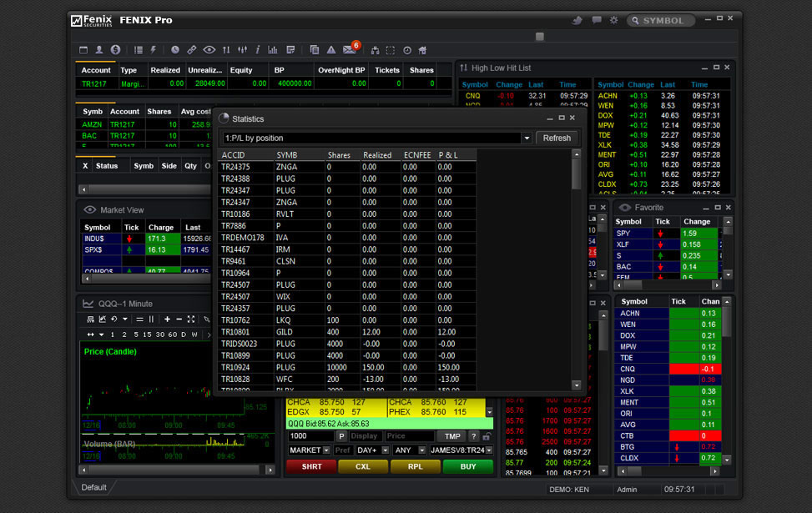Select the 15 minute chart interval
The image size is (812, 513).
(x=147, y=334)
